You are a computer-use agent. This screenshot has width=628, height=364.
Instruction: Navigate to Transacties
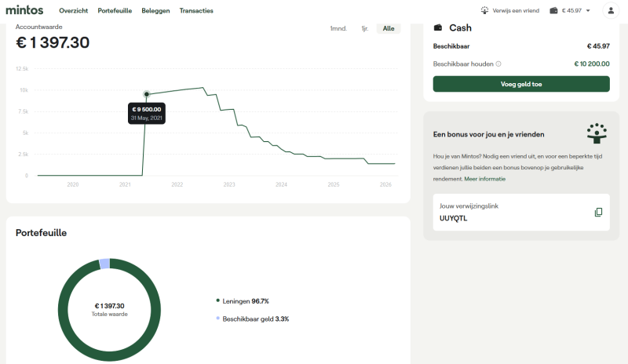pos(196,11)
